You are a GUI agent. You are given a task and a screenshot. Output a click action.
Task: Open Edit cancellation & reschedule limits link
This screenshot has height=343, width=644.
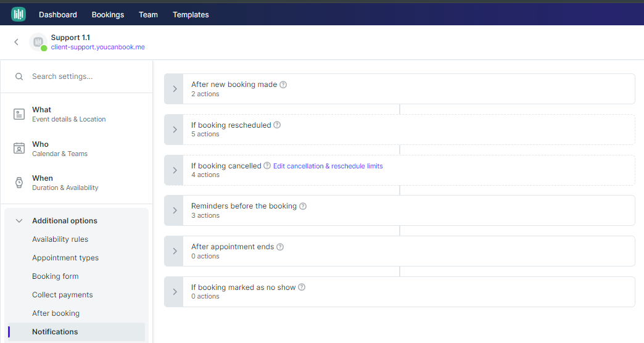[328, 166]
